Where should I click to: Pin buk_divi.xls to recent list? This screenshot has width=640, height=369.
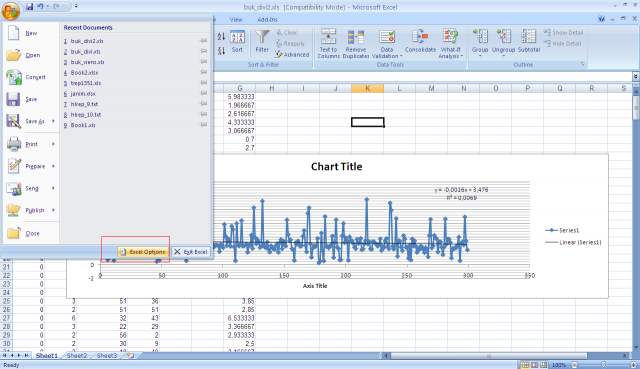tap(203, 51)
